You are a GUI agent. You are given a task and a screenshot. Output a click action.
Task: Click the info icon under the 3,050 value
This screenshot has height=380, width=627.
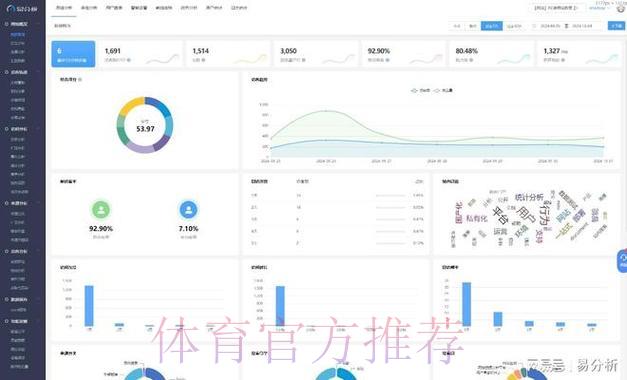(304, 60)
